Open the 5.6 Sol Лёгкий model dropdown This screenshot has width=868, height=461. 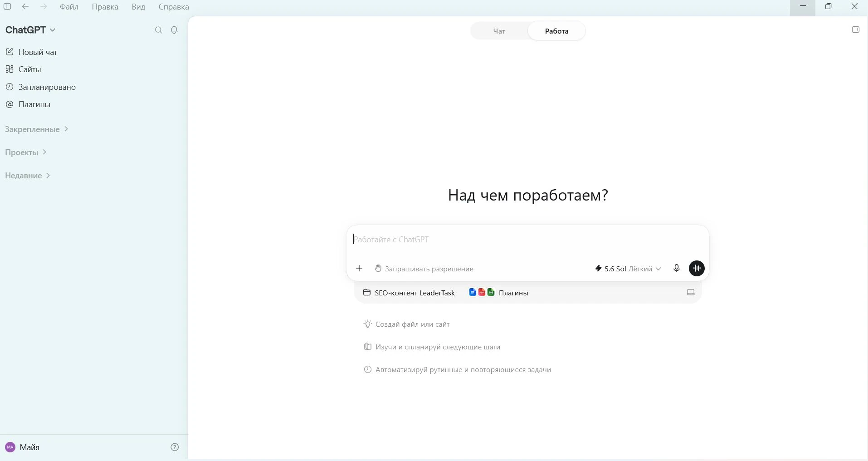[x=628, y=269]
